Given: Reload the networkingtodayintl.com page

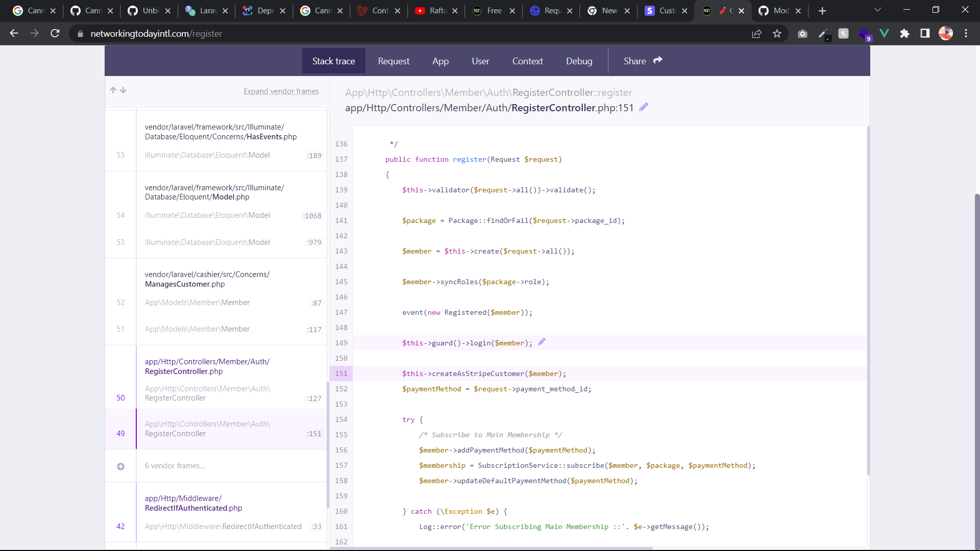Looking at the screenshot, I should [55, 33].
